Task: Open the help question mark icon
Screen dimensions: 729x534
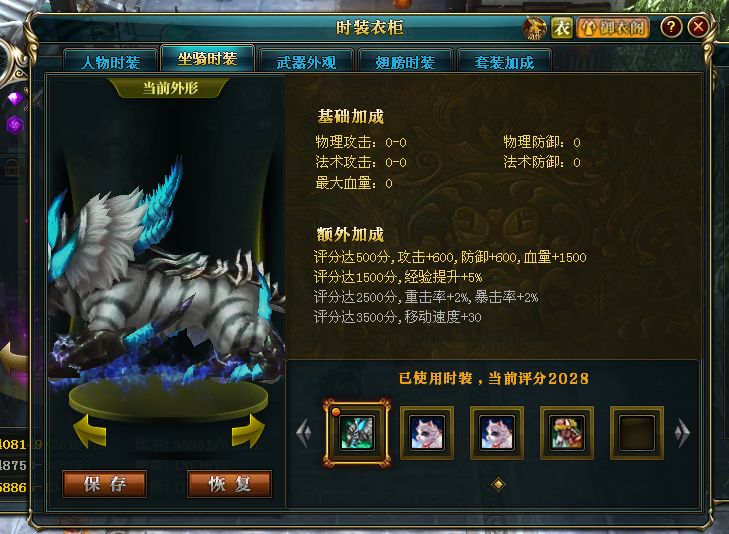Action: point(671,27)
